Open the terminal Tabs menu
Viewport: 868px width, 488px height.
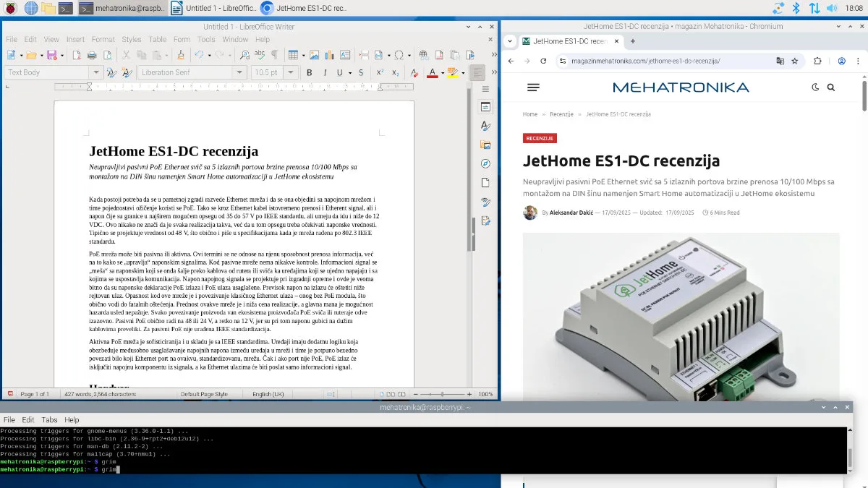coord(49,420)
